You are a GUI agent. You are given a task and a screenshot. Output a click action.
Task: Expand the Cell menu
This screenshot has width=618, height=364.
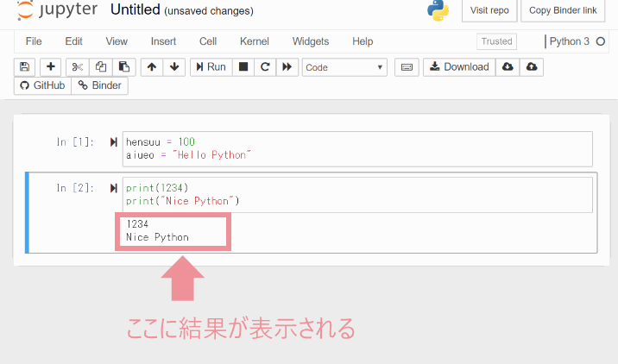click(x=208, y=41)
